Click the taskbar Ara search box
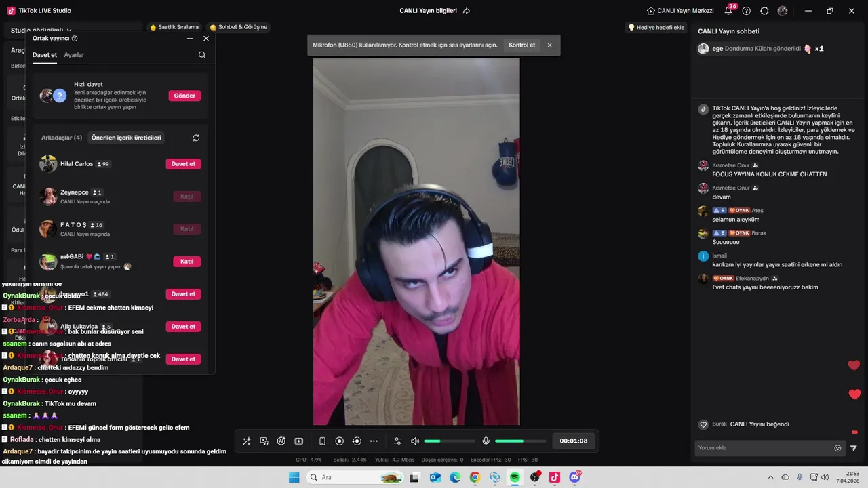Image resolution: width=868 pixels, height=488 pixels. [355, 477]
